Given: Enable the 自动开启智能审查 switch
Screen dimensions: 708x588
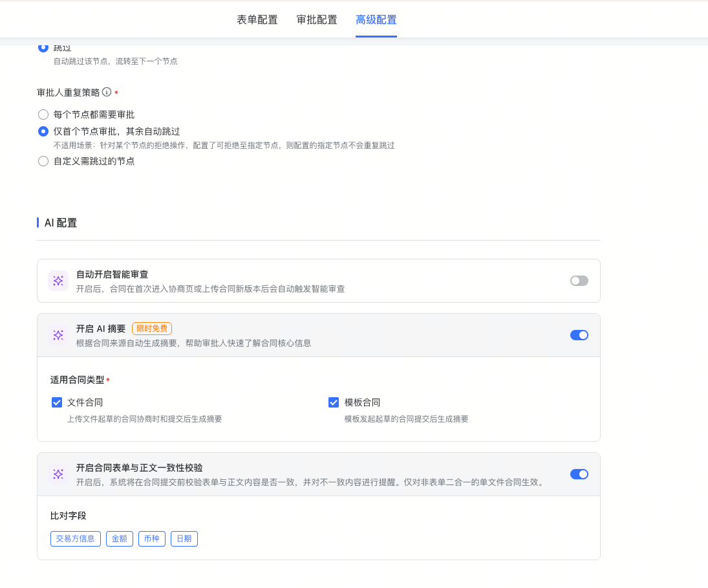Looking at the screenshot, I should (x=579, y=281).
